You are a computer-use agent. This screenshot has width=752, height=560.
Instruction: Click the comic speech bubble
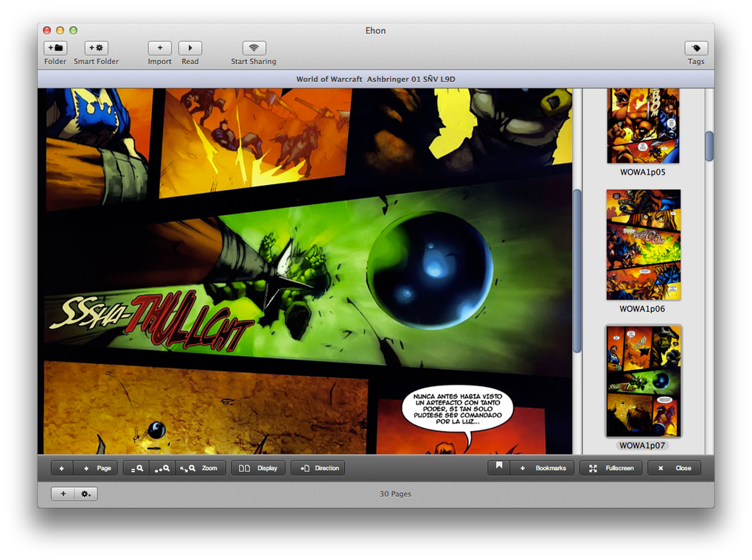(x=458, y=409)
